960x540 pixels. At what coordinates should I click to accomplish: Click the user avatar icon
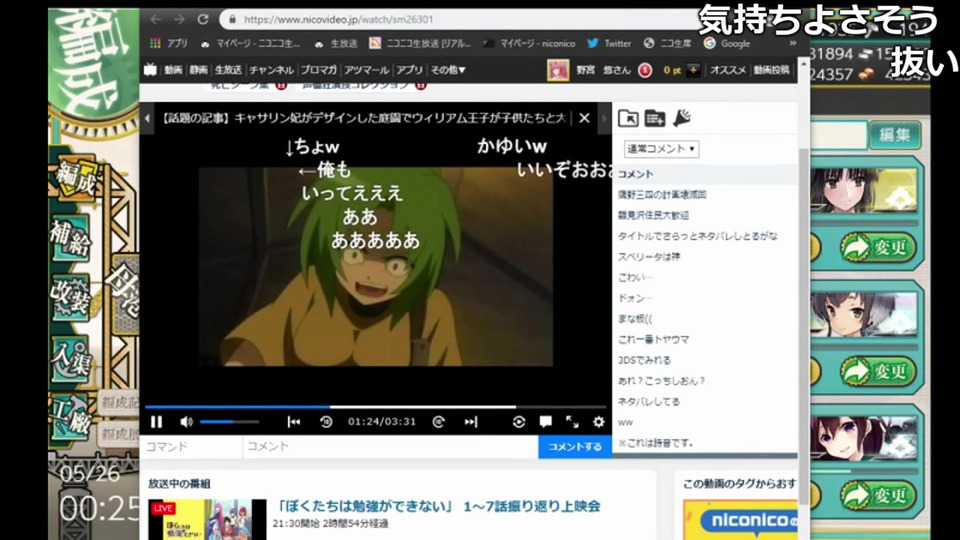(x=558, y=70)
